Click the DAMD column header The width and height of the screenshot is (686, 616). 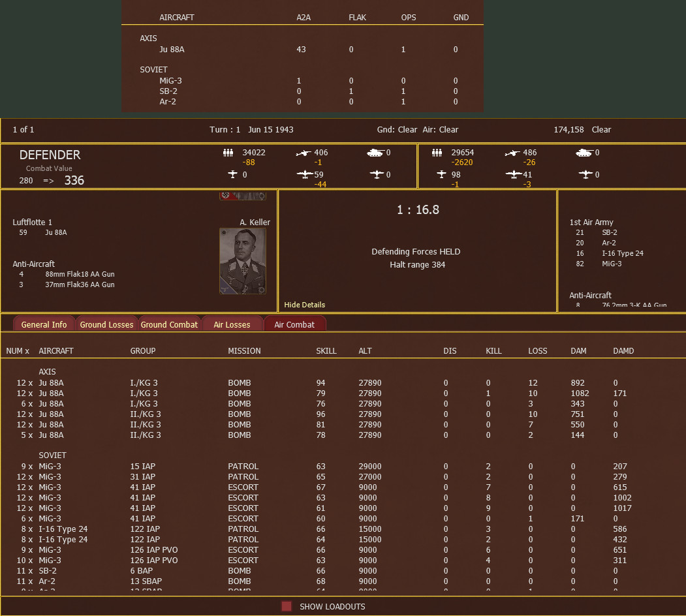623,351
